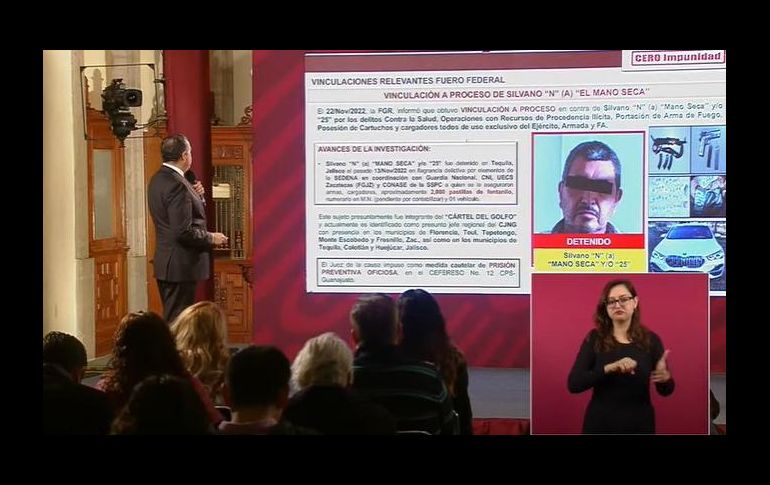Click the video camera on the tripod
Image resolution: width=770 pixels, height=485 pixels.
(121, 109)
